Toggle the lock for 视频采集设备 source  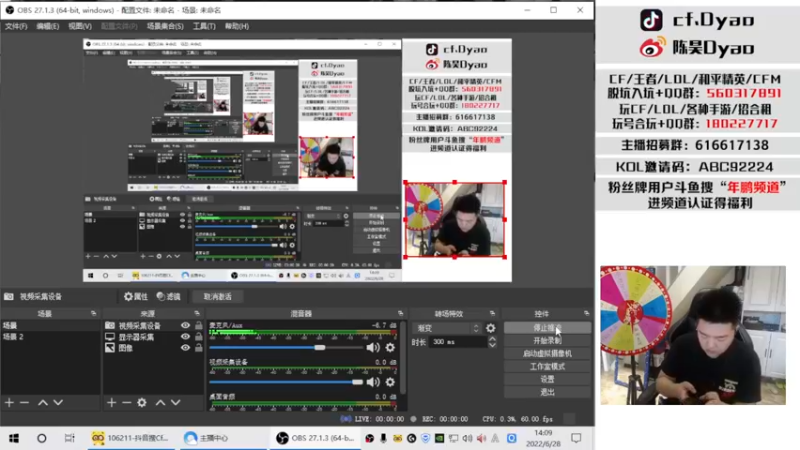pyautogui.click(x=198, y=325)
